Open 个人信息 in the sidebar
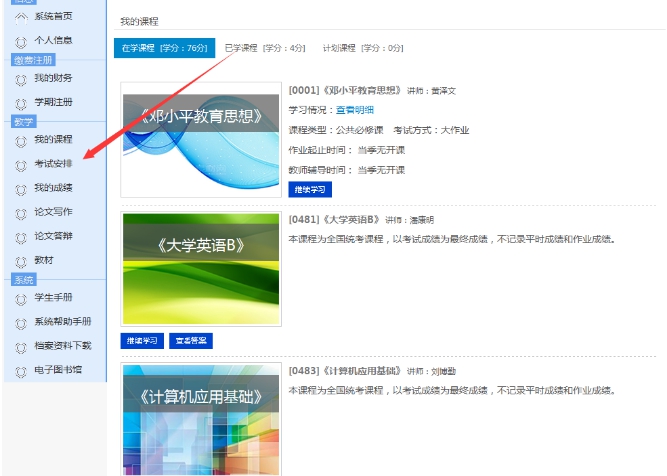Viewport: 667px width, 476px height. point(54,40)
